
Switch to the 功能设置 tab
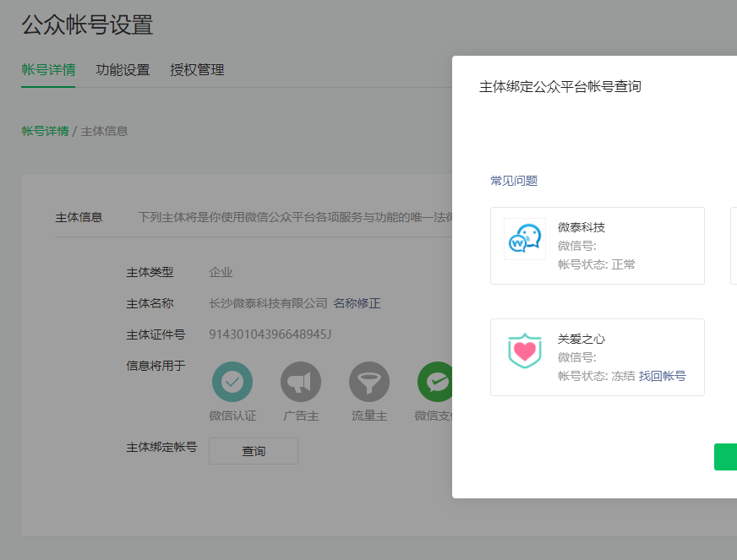click(123, 70)
